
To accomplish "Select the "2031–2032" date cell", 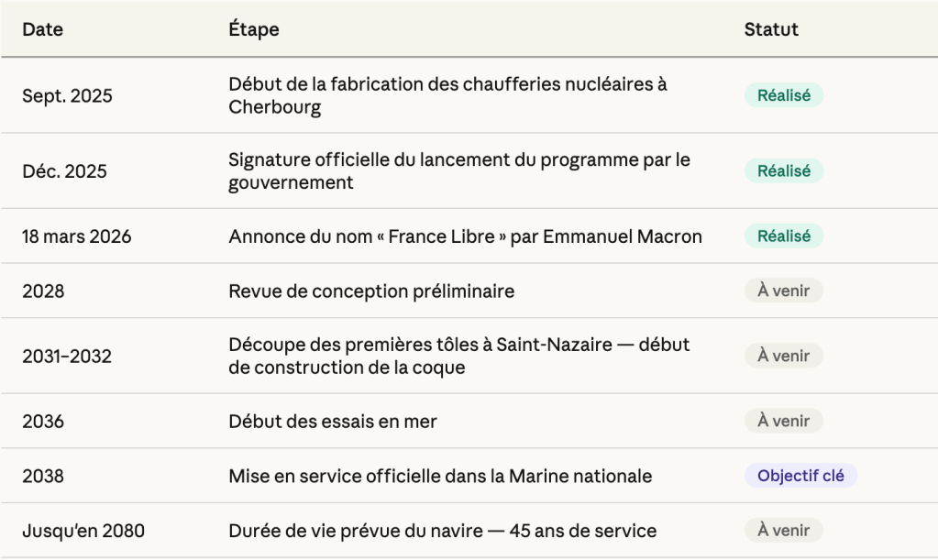I will (67, 356).
